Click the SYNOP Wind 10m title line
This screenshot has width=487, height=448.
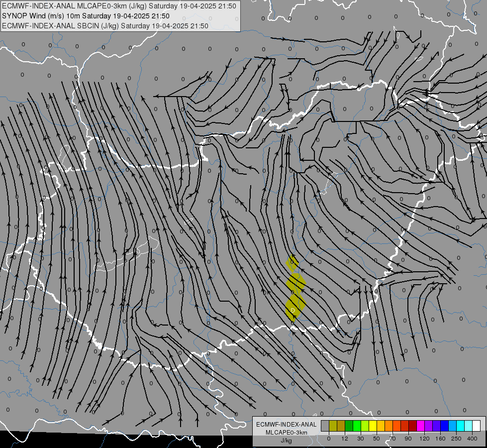(86, 16)
